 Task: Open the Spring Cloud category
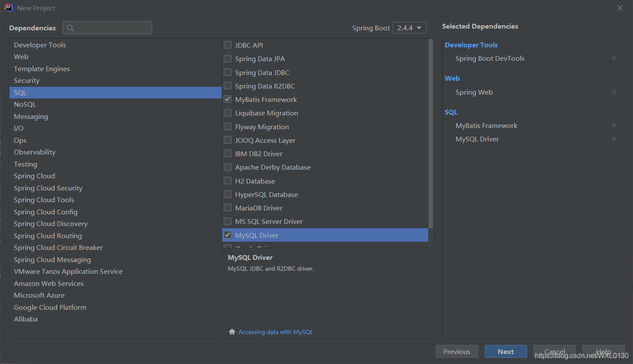[115, 176]
